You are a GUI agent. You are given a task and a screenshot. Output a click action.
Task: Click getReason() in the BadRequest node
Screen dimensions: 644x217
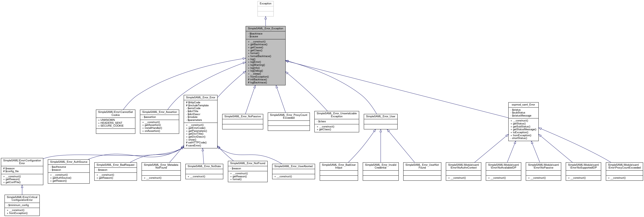(105, 178)
